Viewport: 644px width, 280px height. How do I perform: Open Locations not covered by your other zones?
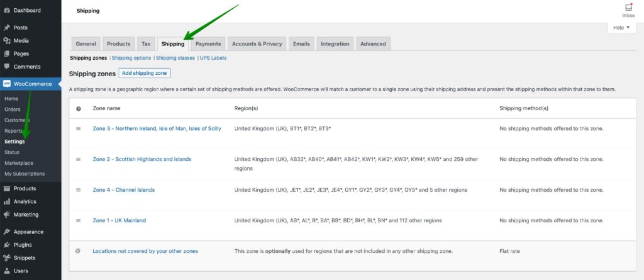click(x=145, y=251)
